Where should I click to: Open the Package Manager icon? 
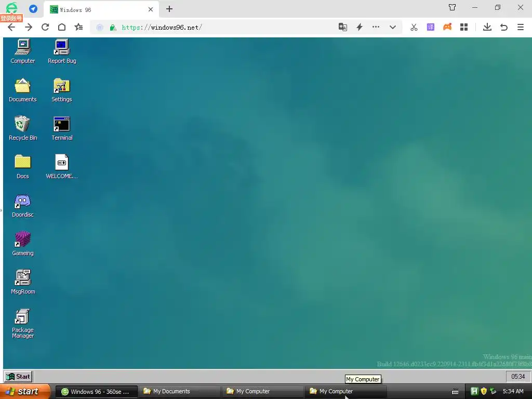[x=23, y=323]
